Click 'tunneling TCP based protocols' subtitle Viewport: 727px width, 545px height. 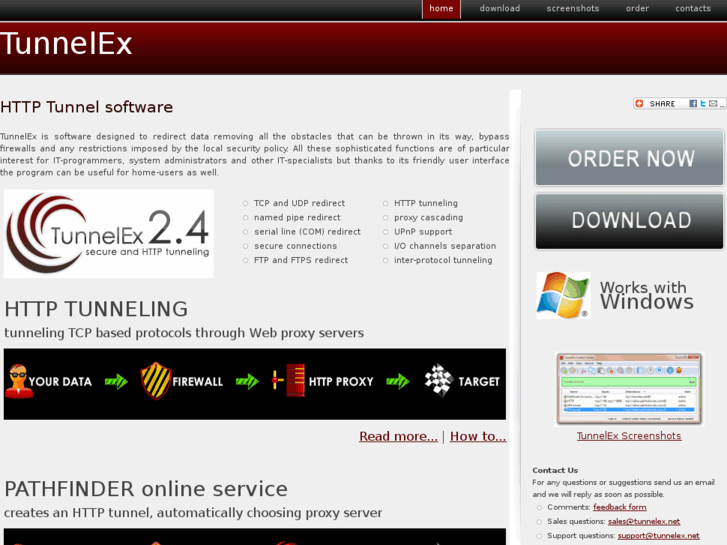tap(184, 333)
